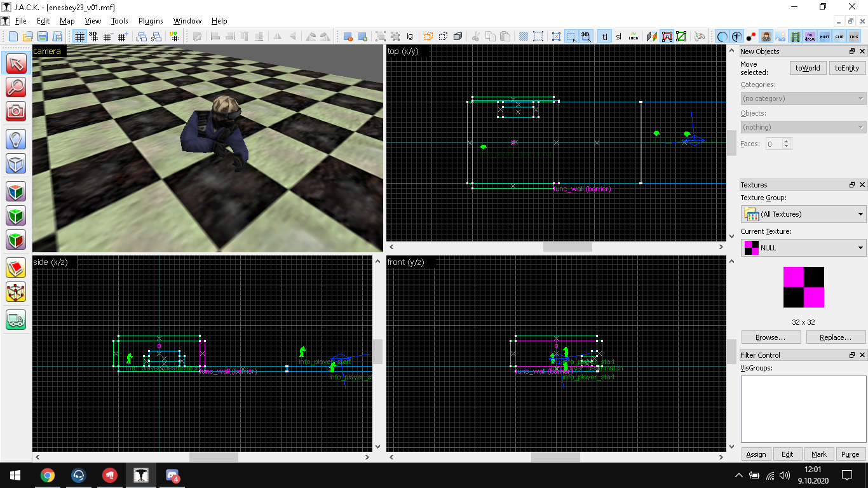Viewport: 868px width, 488px height.
Task: Click the UV grid lock icon
Action: [x=173, y=36]
